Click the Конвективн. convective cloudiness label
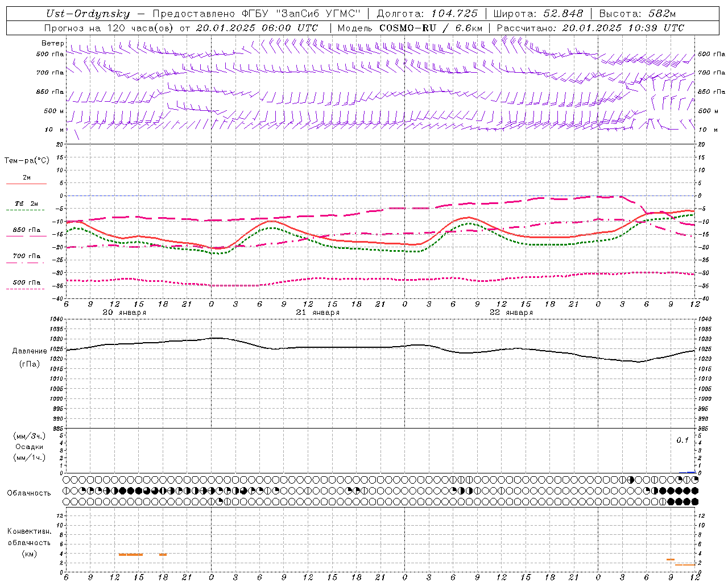The height and width of the screenshot is (582, 728). (30, 531)
